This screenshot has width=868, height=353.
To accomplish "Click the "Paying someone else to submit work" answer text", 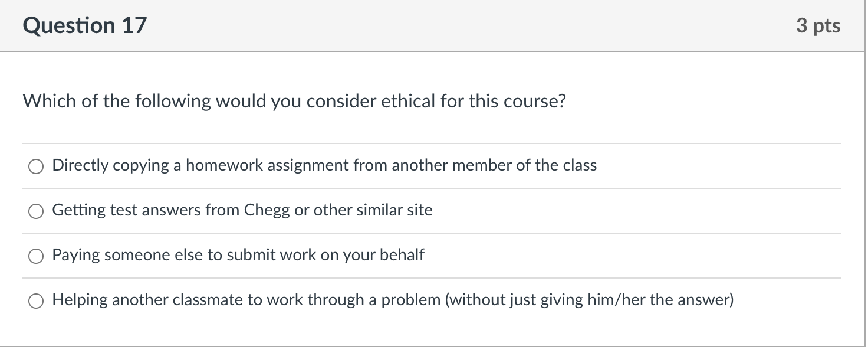I will coord(238,255).
